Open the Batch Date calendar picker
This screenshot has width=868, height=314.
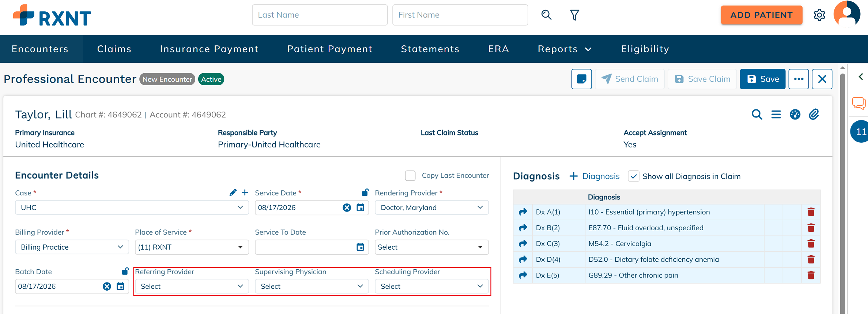coord(120,287)
